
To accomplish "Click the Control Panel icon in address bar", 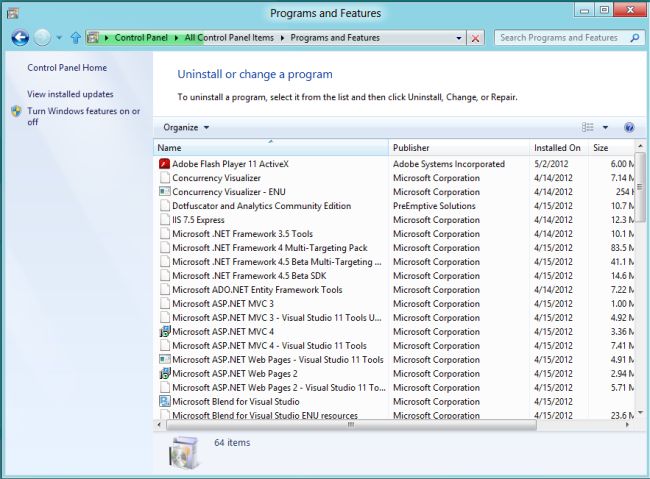I will click(x=93, y=38).
